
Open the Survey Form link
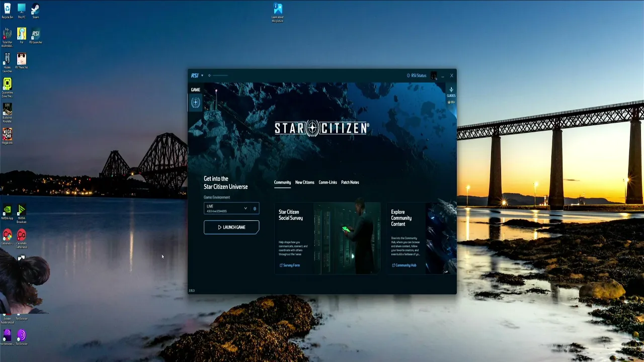point(290,265)
